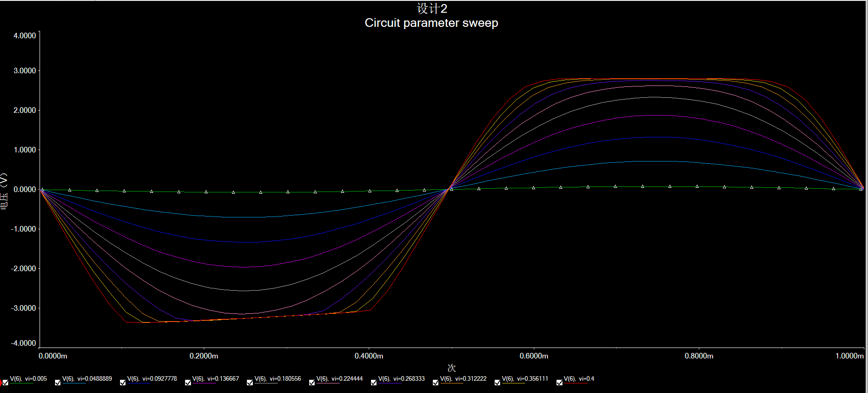
Task: Select the legend label V(6), vi=0.0927778
Action: pyautogui.click(x=152, y=378)
